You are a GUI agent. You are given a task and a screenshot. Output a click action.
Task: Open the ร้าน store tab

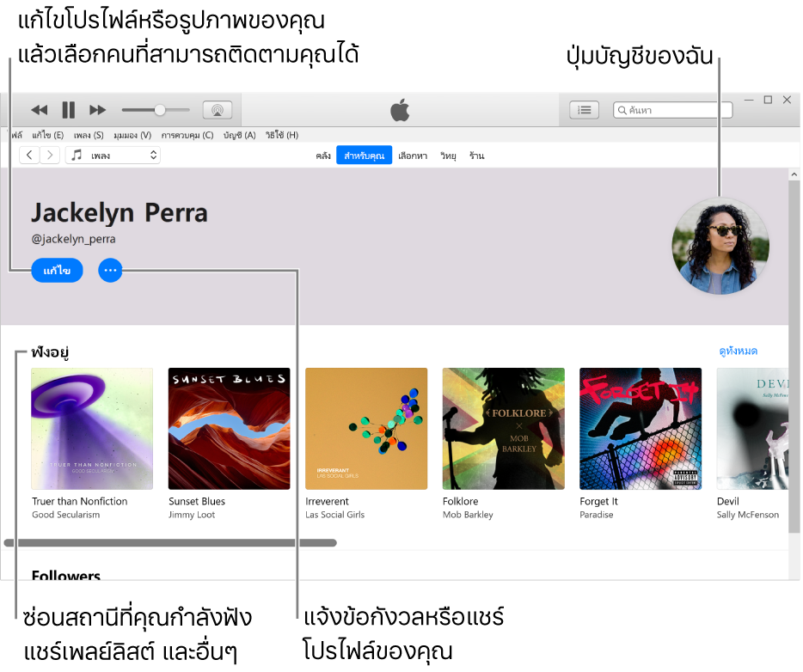point(477,156)
